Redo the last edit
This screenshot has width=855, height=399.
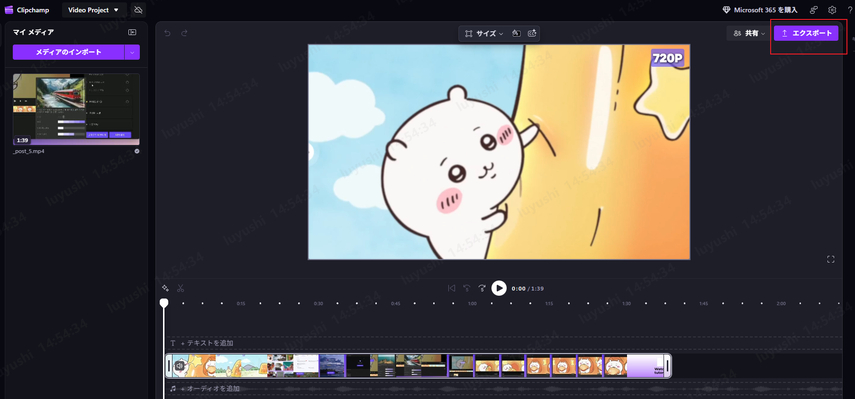coord(184,33)
